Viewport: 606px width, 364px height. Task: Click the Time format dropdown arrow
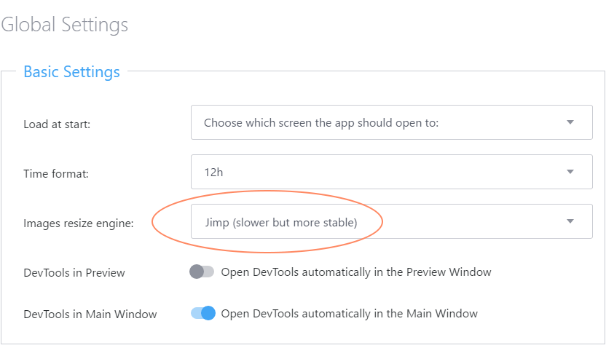coord(570,172)
